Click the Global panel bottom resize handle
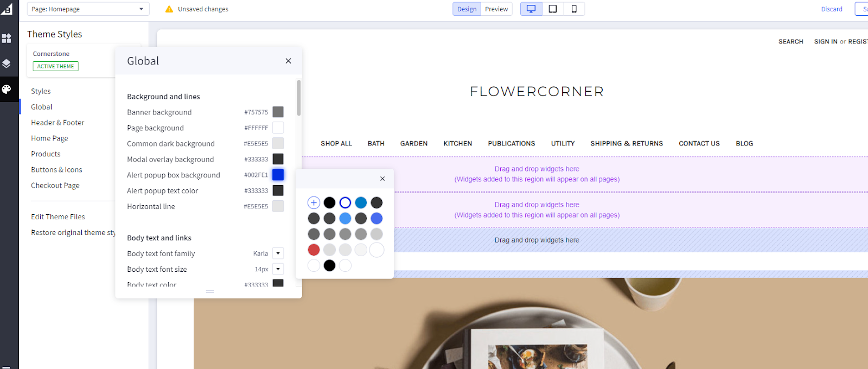The height and width of the screenshot is (369, 868). tap(210, 291)
